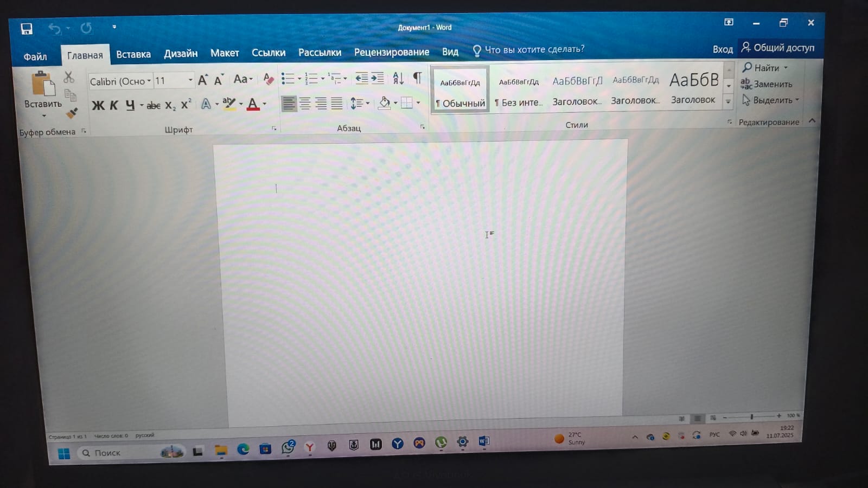The height and width of the screenshot is (488, 868).
Task: Redo the last action
Action: click(86, 28)
